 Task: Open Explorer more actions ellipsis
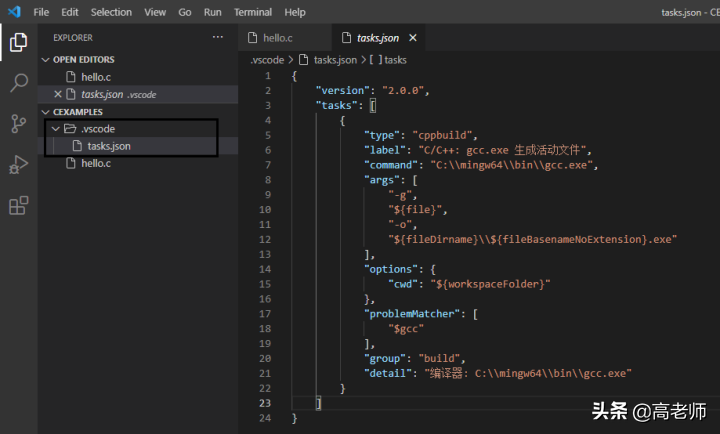[218, 37]
